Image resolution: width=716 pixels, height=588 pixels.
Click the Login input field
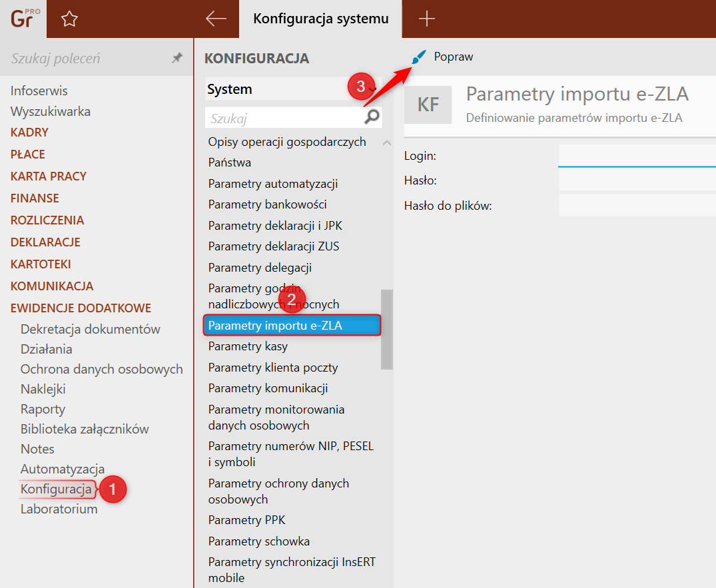636,156
